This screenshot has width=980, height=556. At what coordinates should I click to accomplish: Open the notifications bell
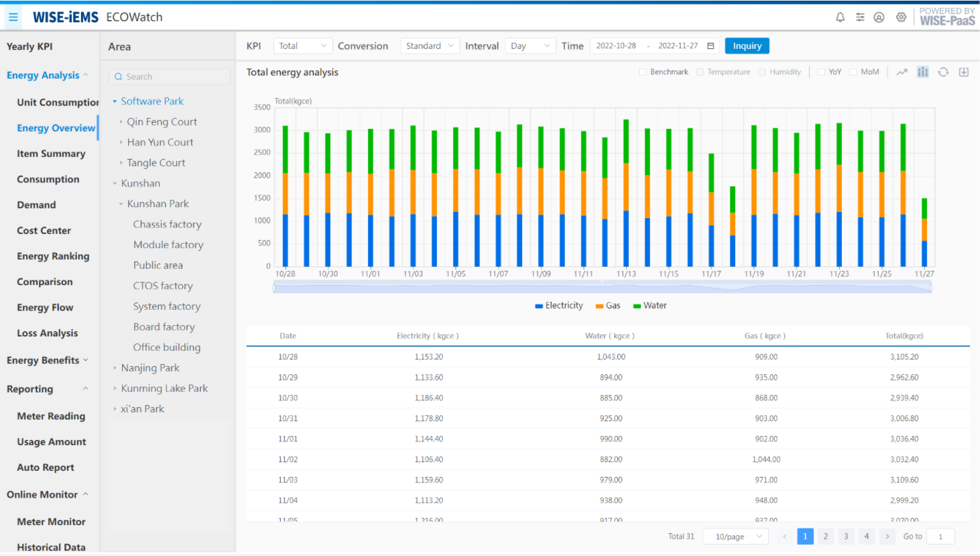pyautogui.click(x=840, y=17)
